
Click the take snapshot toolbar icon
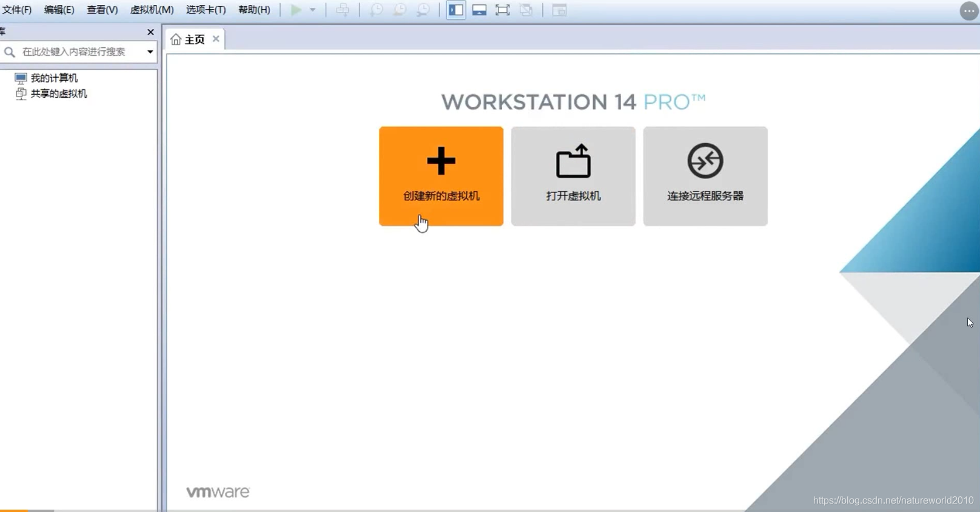(376, 10)
